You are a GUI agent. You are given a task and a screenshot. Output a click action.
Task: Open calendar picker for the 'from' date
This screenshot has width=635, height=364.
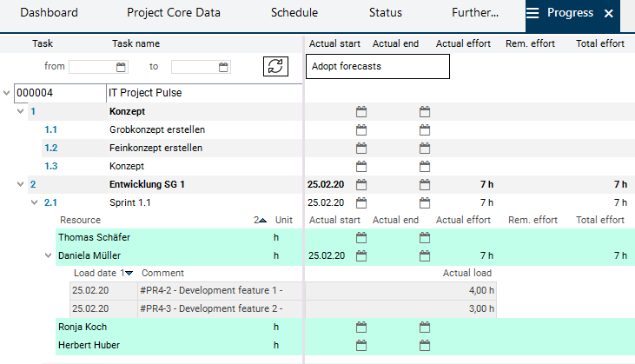tap(122, 67)
